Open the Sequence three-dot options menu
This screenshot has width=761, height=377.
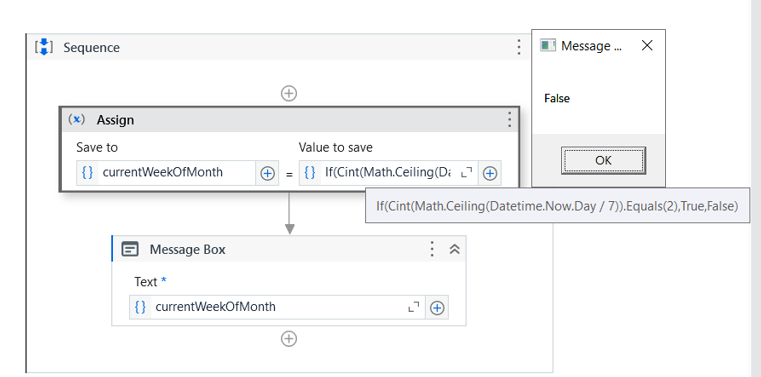pyautogui.click(x=519, y=47)
